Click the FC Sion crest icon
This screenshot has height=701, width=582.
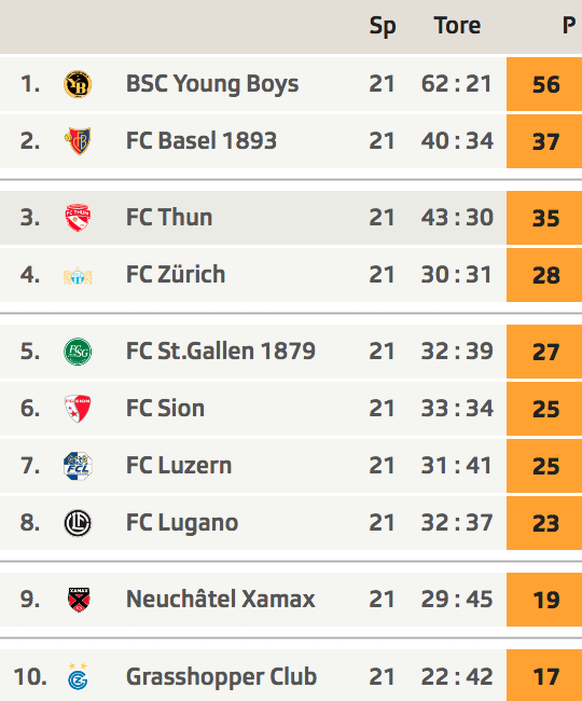point(78,409)
